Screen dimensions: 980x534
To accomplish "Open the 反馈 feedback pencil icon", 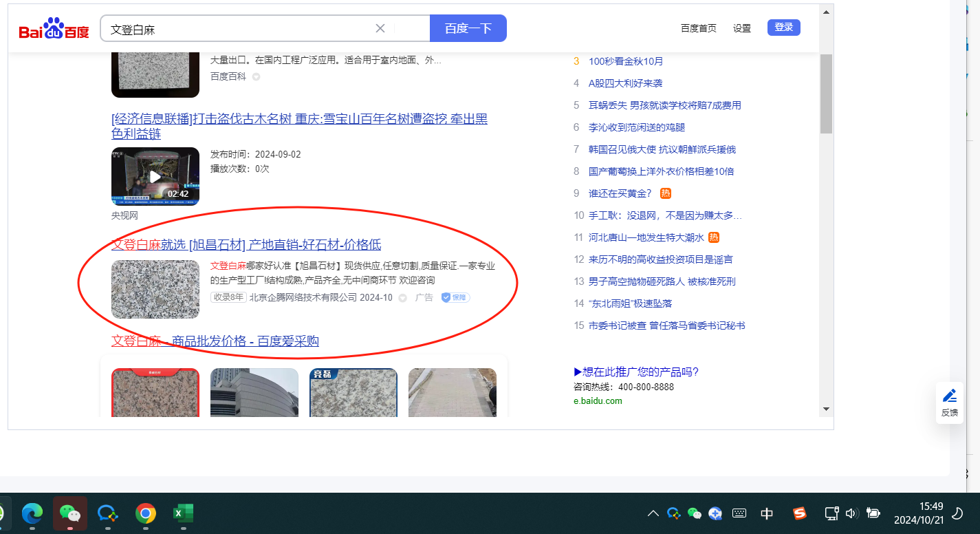I will click(x=949, y=402).
